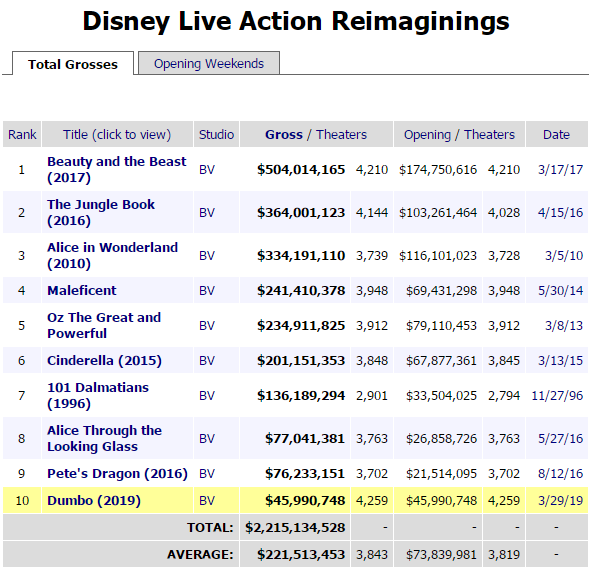Sort by Gross column header
The image size is (593, 569).
click(x=284, y=134)
